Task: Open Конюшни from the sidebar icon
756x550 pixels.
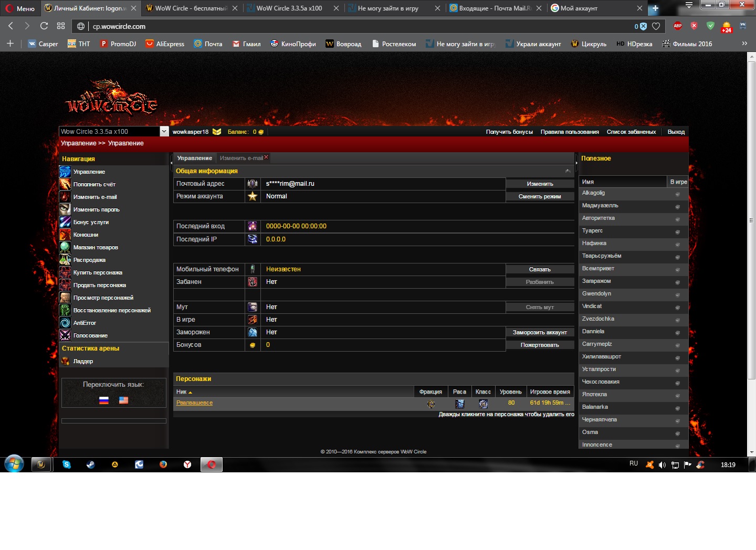Action: tap(65, 235)
